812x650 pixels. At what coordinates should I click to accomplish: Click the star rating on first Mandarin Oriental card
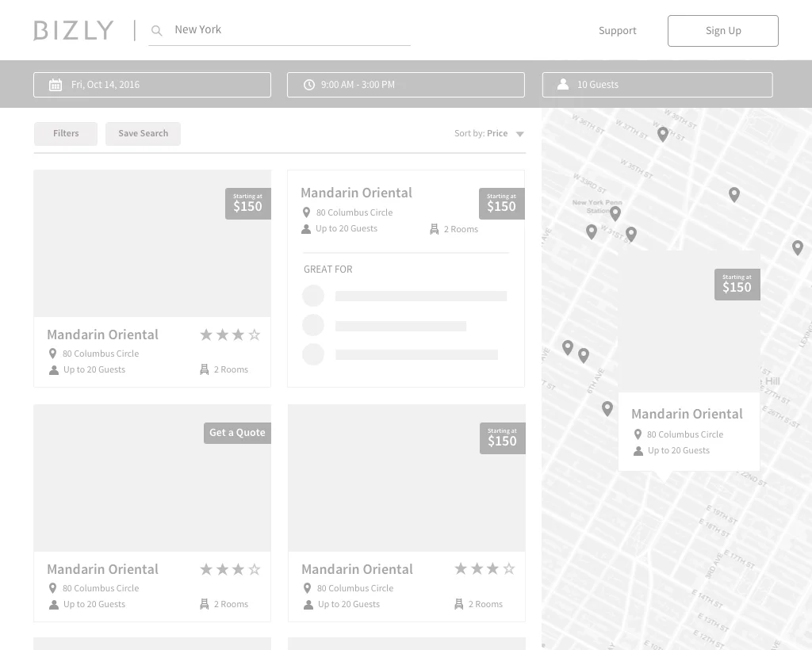click(230, 335)
